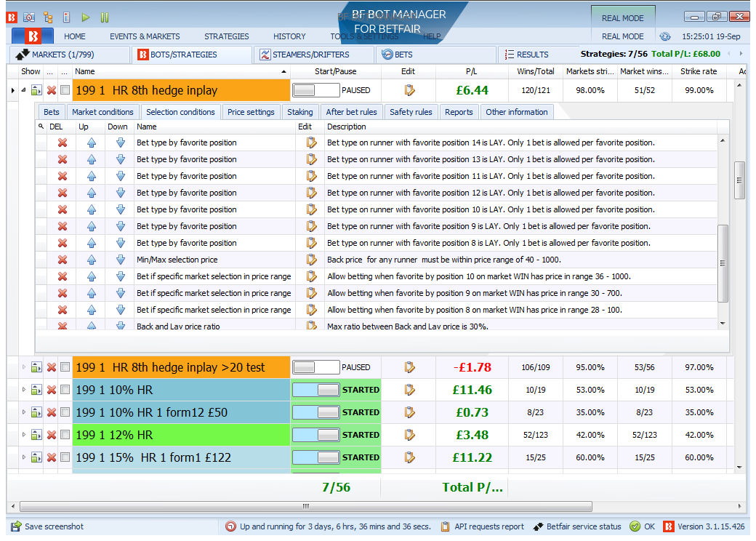756x541 pixels.
Task: Open API requests report link
Action: coord(489,526)
